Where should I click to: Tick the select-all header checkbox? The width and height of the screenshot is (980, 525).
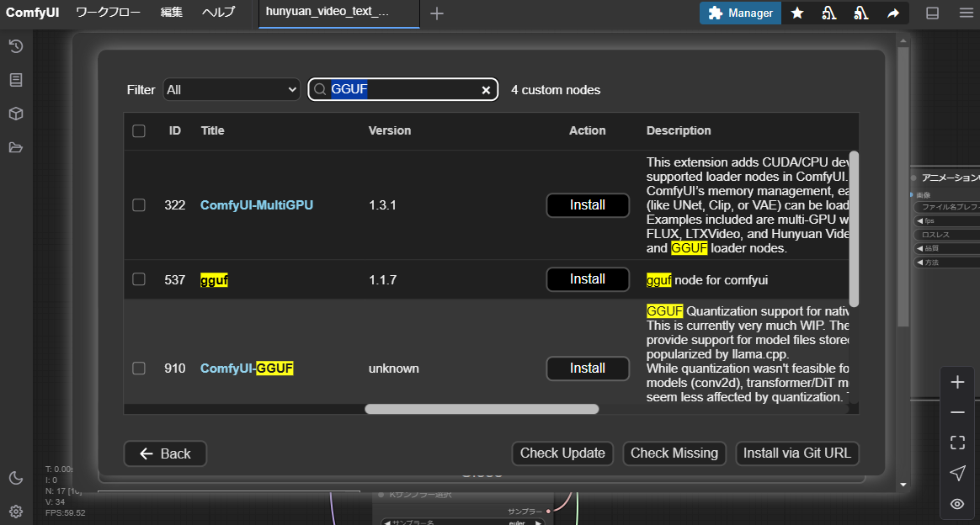point(139,130)
